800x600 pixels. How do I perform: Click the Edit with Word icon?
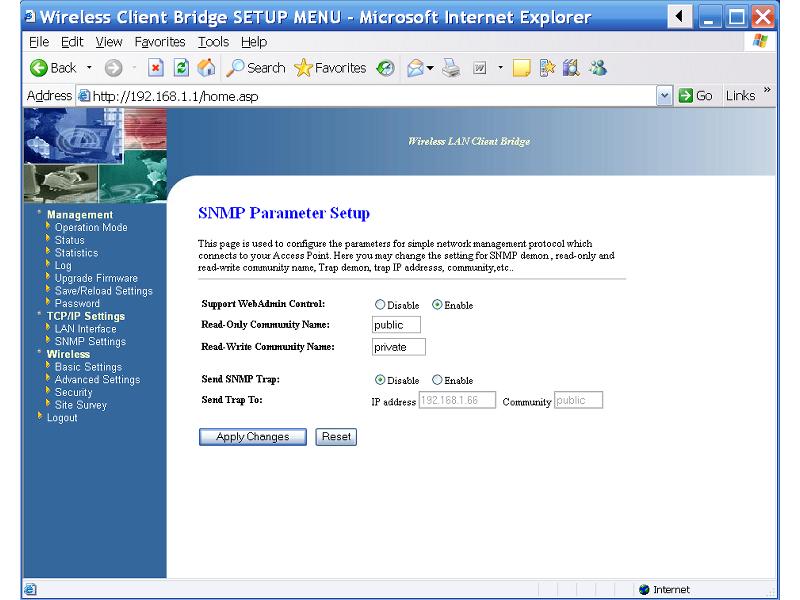click(x=480, y=68)
